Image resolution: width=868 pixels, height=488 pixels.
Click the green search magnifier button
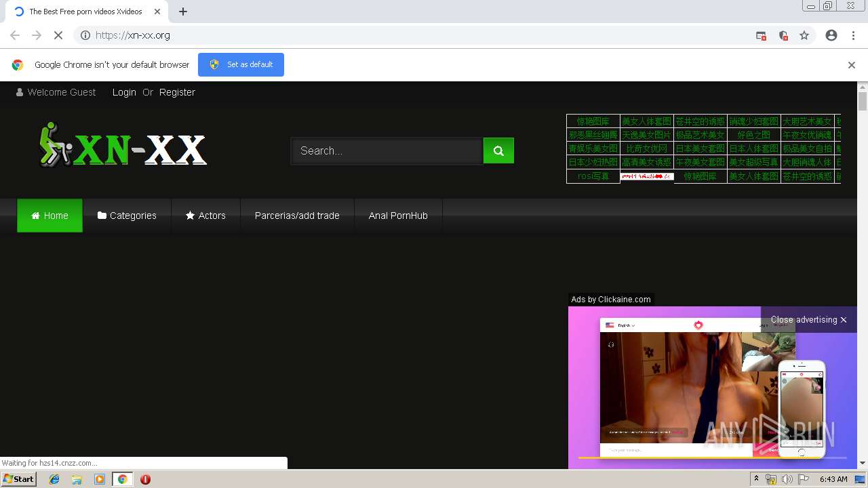pyautogui.click(x=498, y=151)
